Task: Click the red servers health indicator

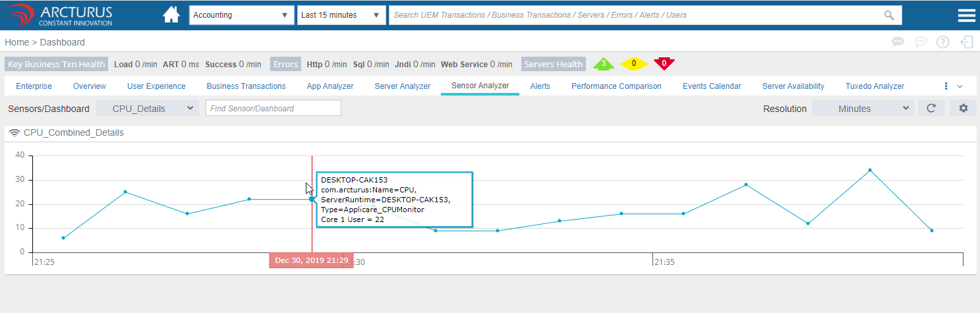Action: [x=664, y=64]
